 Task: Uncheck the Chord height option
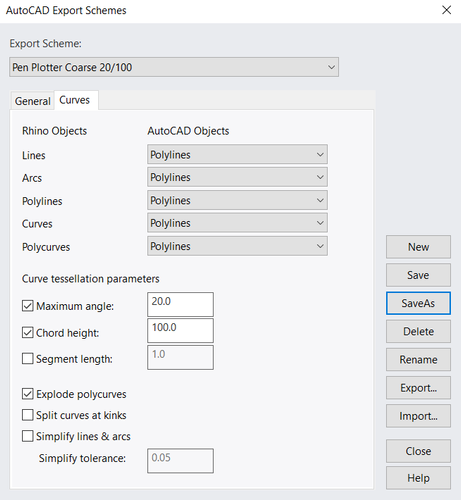tap(28, 332)
